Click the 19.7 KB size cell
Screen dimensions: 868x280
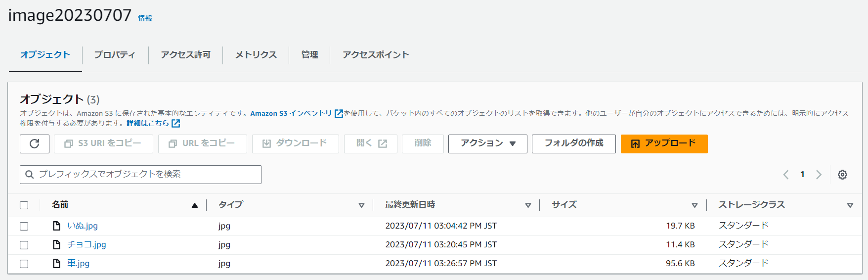[x=680, y=226]
